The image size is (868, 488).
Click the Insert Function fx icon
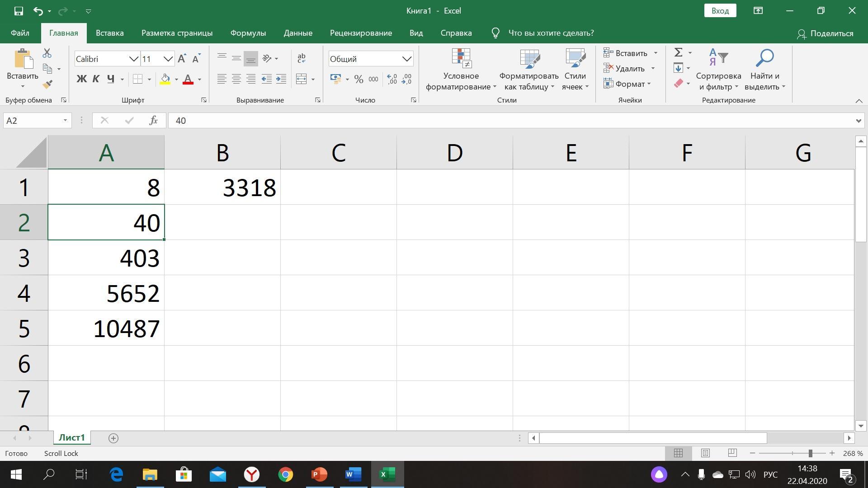coord(153,121)
